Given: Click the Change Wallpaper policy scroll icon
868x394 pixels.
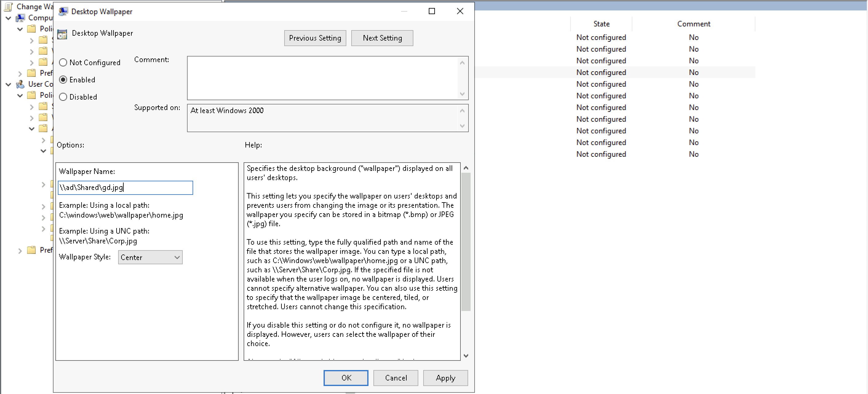Looking at the screenshot, I should coord(8,6).
